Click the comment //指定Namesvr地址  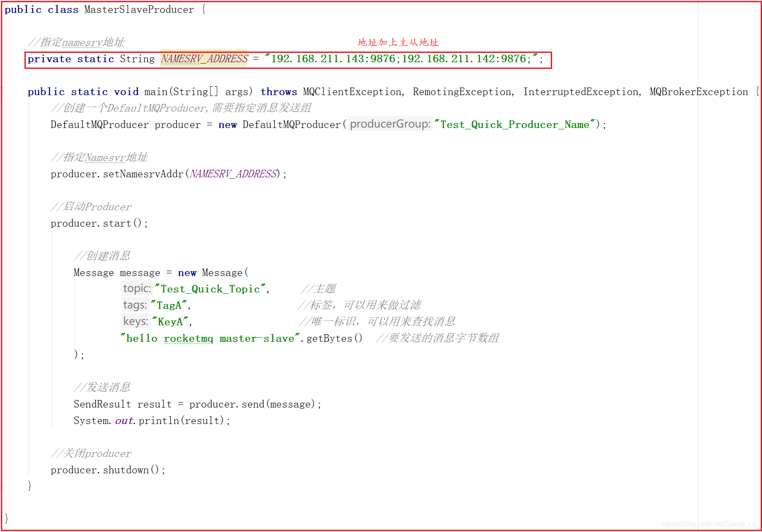pyautogui.click(x=99, y=157)
